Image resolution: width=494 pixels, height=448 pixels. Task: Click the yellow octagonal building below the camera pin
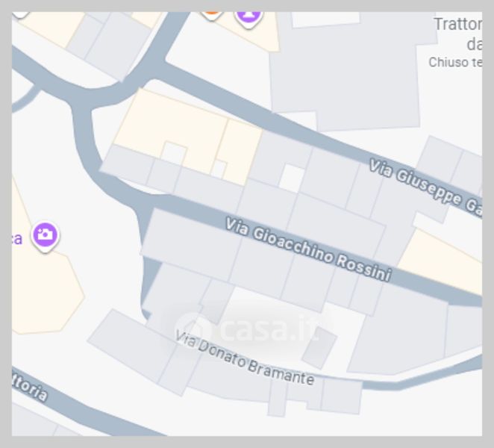[44, 292]
